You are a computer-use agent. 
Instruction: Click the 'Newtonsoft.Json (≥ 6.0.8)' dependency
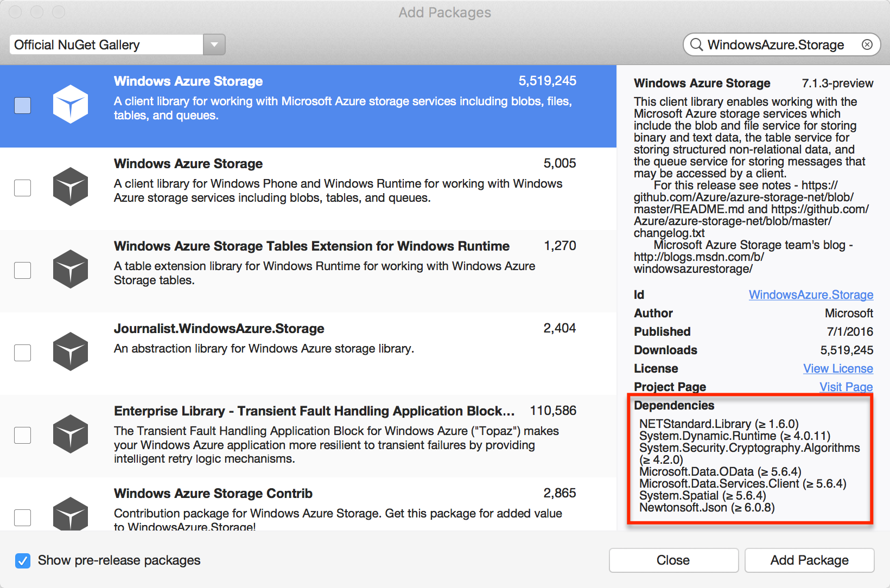tap(707, 507)
